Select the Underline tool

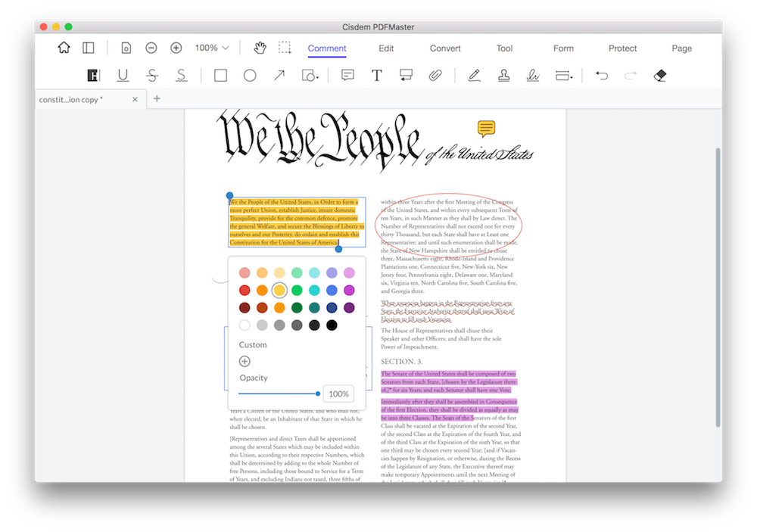point(123,76)
